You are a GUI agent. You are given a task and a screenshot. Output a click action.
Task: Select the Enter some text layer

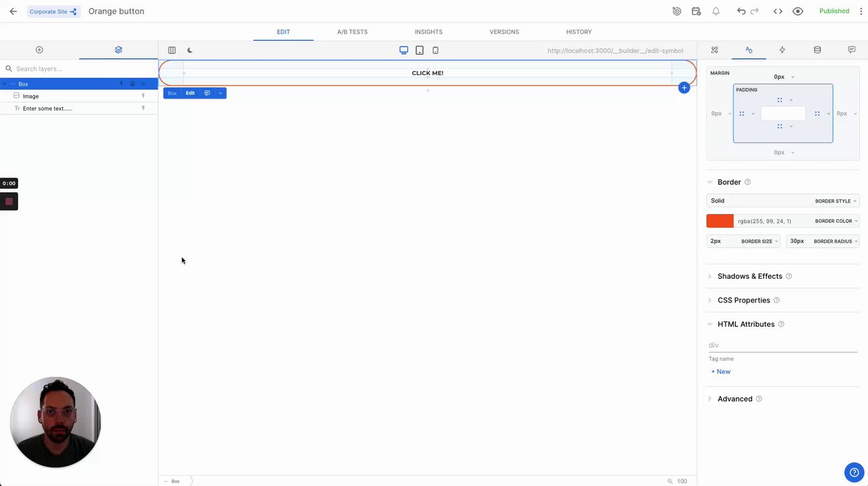79,108
